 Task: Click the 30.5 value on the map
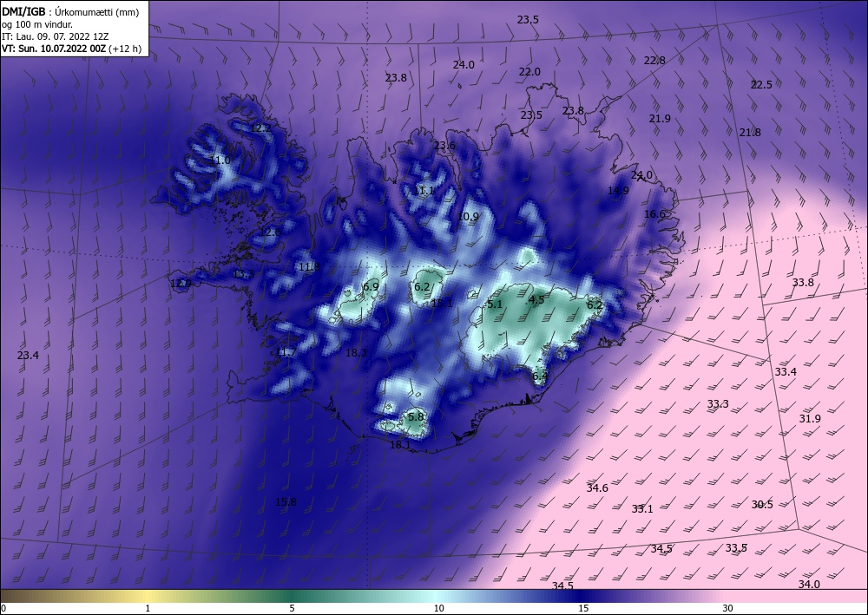(x=762, y=504)
